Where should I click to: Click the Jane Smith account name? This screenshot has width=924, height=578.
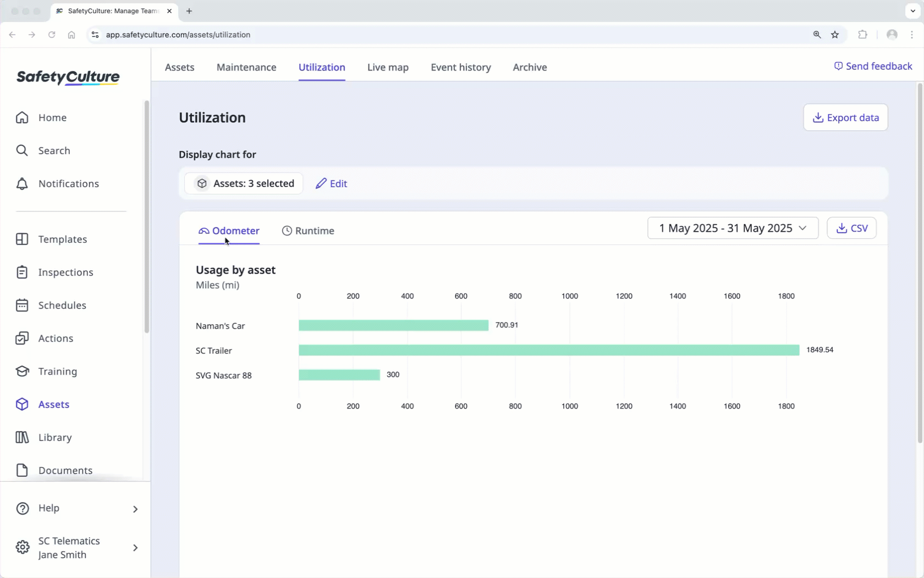pyautogui.click(x=62, y=555)
